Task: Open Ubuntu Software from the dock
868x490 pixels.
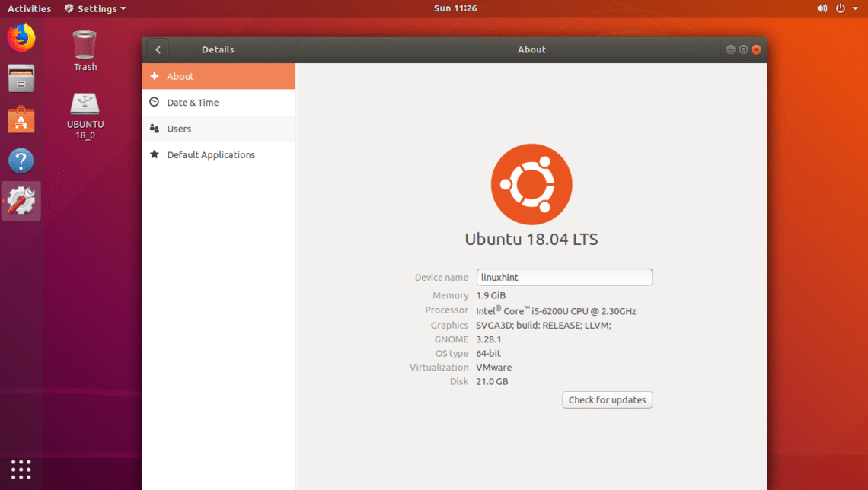Action: [21, 119]
